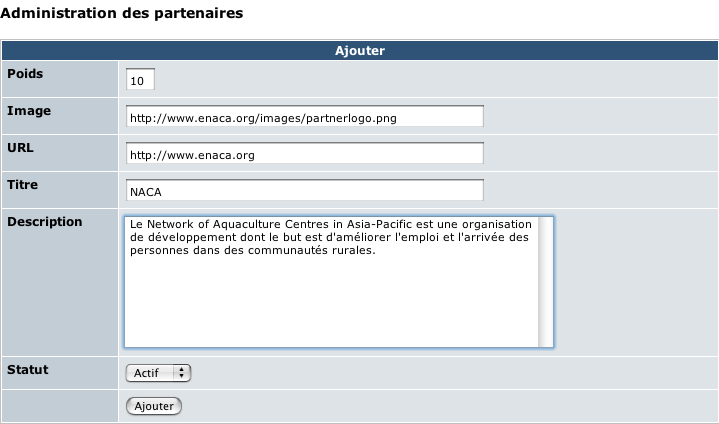The image size is (719, 424).
Task: Click the empty label cell beside the Ajouter button
Action: point(60,406)
